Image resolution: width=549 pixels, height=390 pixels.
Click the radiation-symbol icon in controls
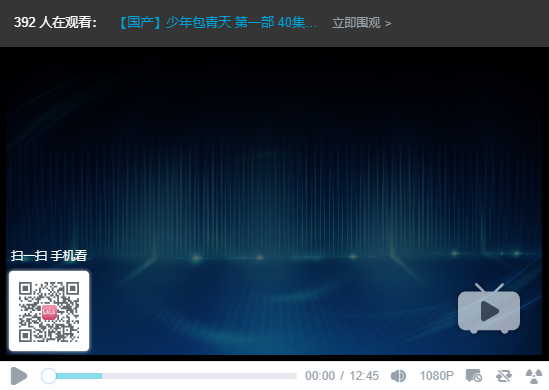point(534,376)
